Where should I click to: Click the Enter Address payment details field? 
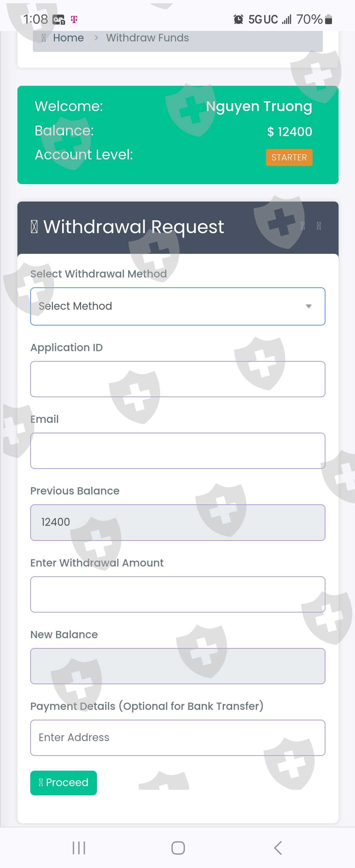coord(177,737)
